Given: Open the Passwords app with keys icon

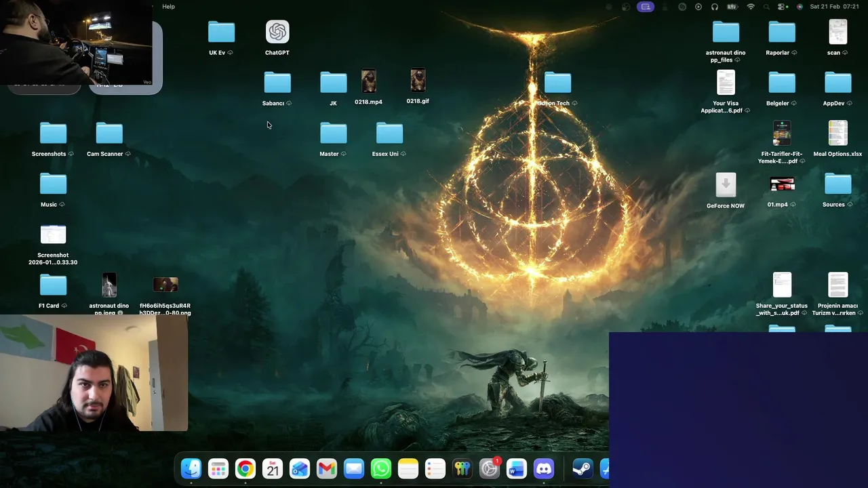Looking at the screenshot, I should point(462,468).
